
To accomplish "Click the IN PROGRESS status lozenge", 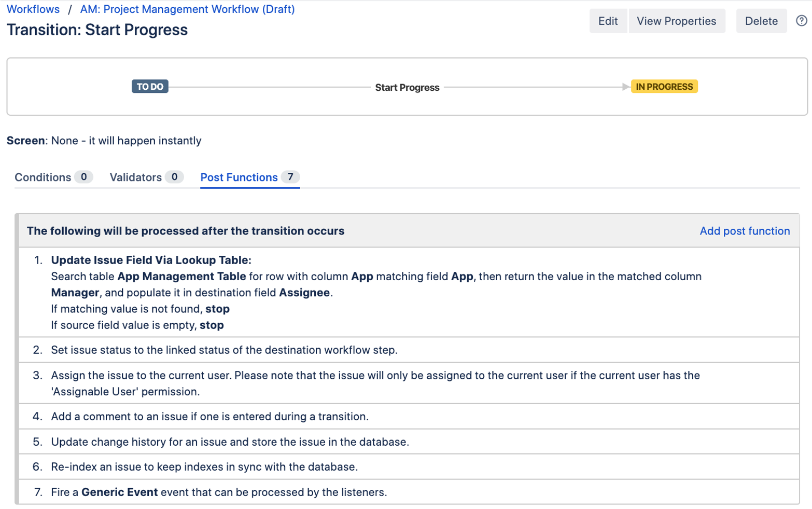I will tap(664, 87).
